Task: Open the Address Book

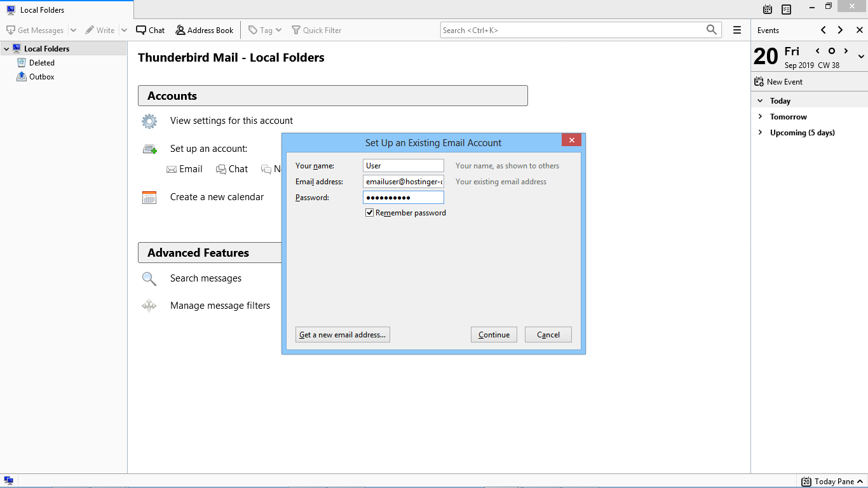Action: [x=205, y=30]
